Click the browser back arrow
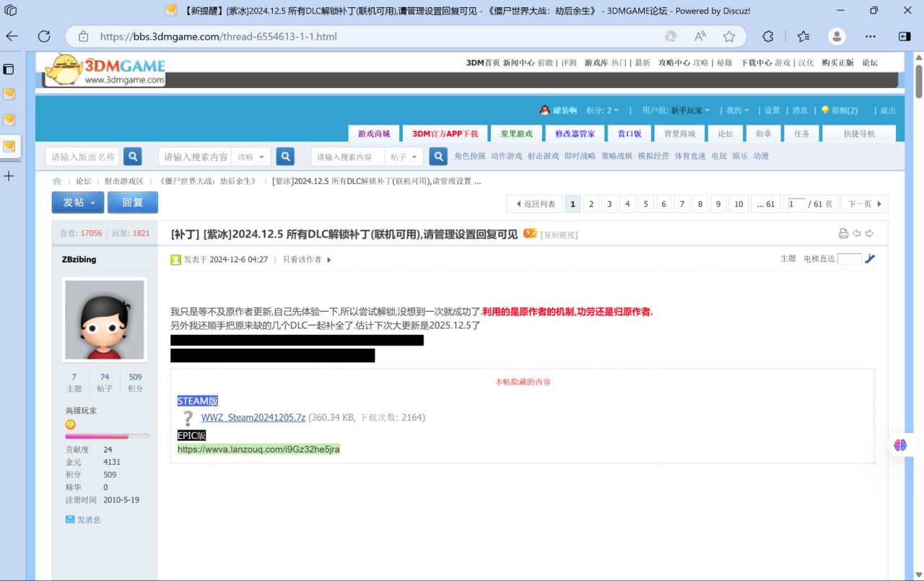The width and height of the screenshot is (924, 581). 12,36
